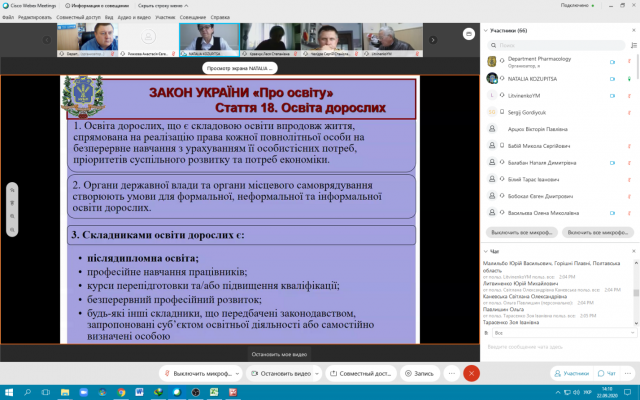Toggle Балабан Наталя Димитрівна microphone icon
Viewport: 640px width, 400px height.
pyautogui.click(x=629, y=162)
